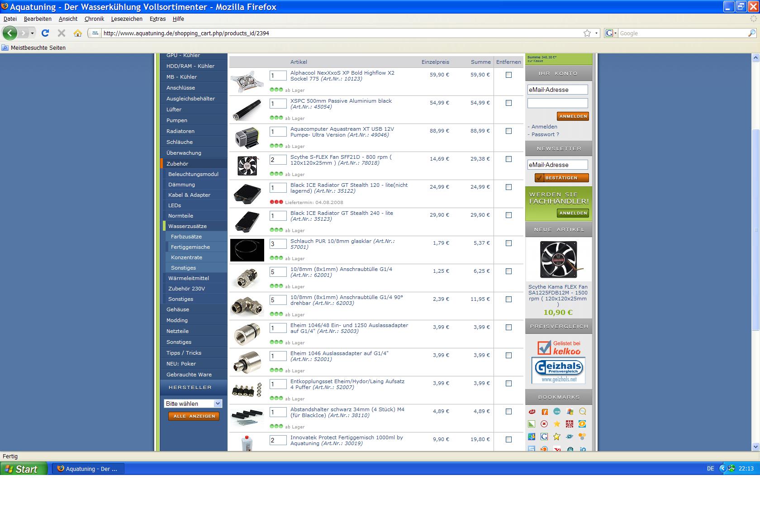The height and width of the screenshot is (532, 760).
Task: Open the green triangle bookmark icon
Action: [x=532, y=424]
